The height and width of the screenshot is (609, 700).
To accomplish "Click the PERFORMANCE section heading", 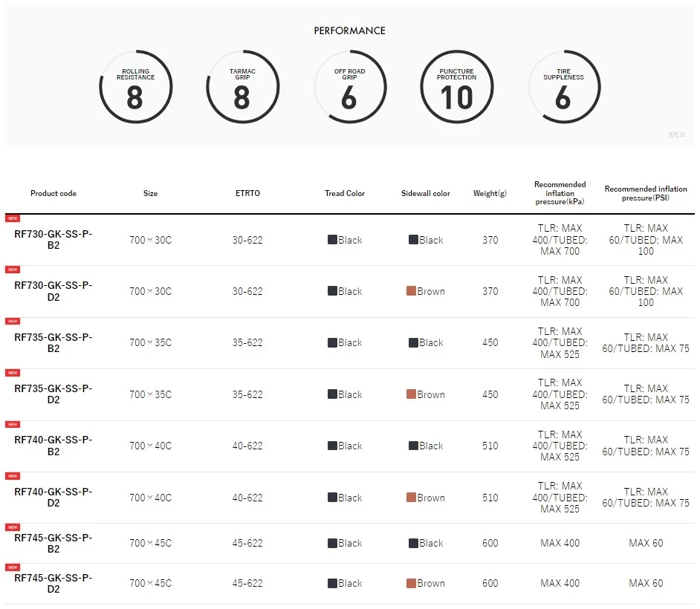I will tap(349, 30).
